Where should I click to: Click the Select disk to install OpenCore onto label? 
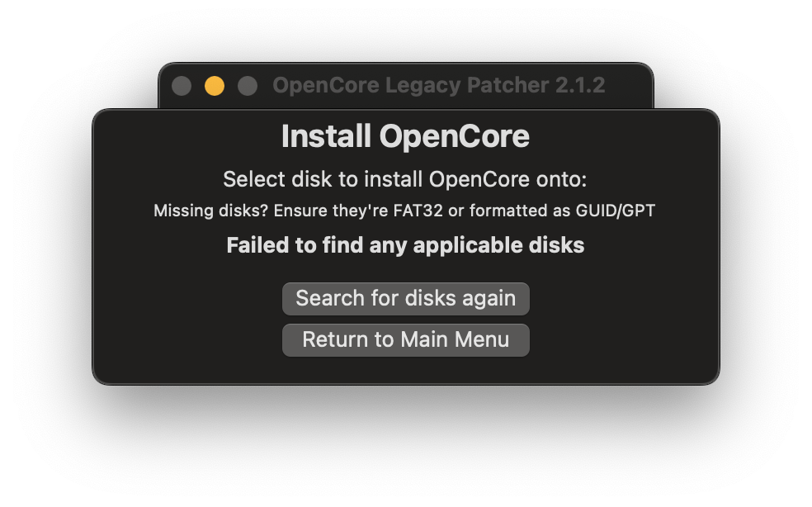[405, 179]
